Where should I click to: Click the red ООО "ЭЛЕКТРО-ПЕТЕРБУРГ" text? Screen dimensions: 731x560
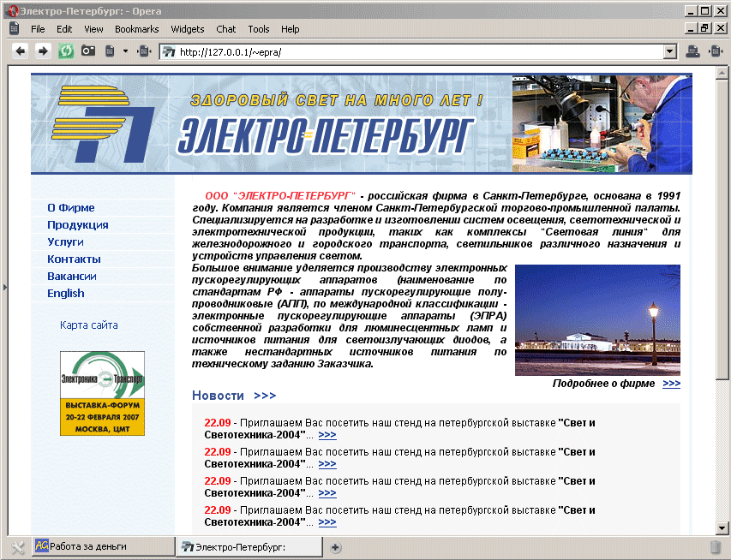[x=280, y=196]
